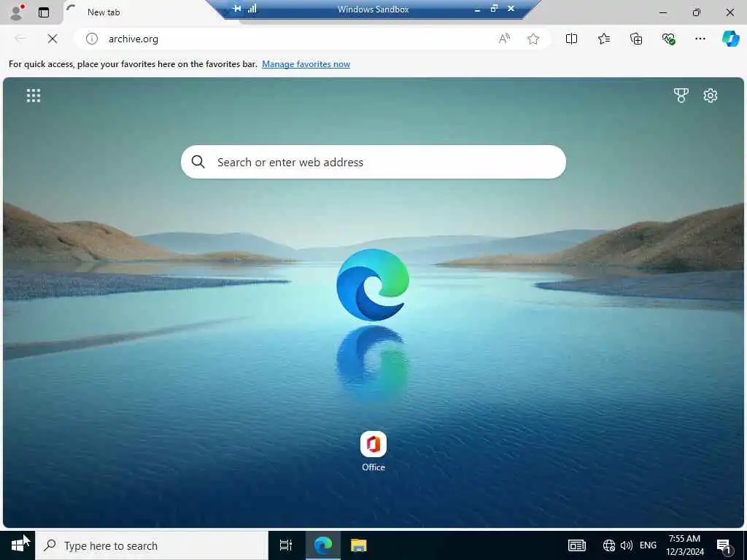Open the apps grid launcher
The width and height of the screenshot is (747, 560).
pos(34,96)
